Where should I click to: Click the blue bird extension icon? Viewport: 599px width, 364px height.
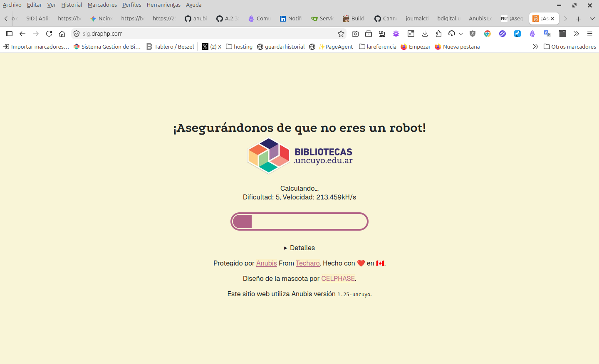pyautogui.click(x=517, y=34)
